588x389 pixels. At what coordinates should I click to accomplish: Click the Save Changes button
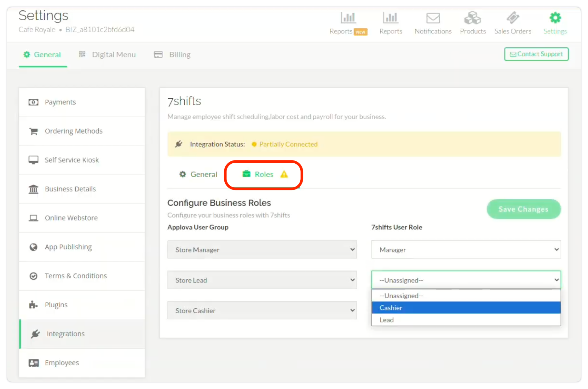[x=523, y=209]
